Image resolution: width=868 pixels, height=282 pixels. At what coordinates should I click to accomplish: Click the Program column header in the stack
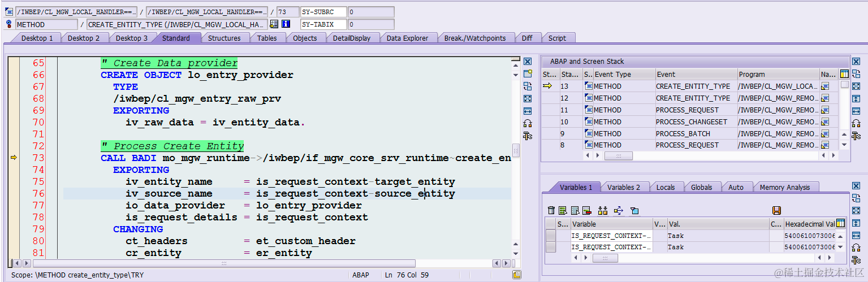pos(778,74)
